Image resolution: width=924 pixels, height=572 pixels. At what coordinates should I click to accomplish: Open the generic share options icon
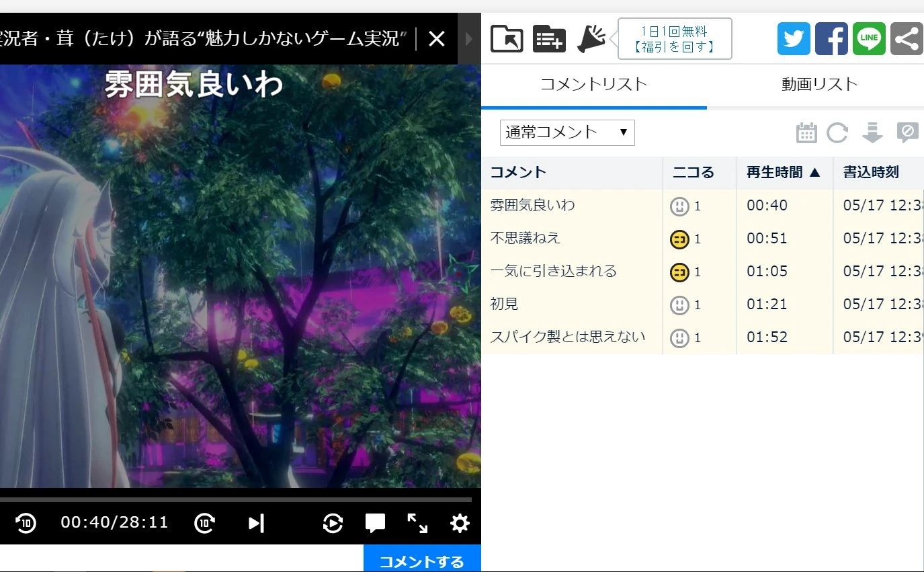pos(907,39)
